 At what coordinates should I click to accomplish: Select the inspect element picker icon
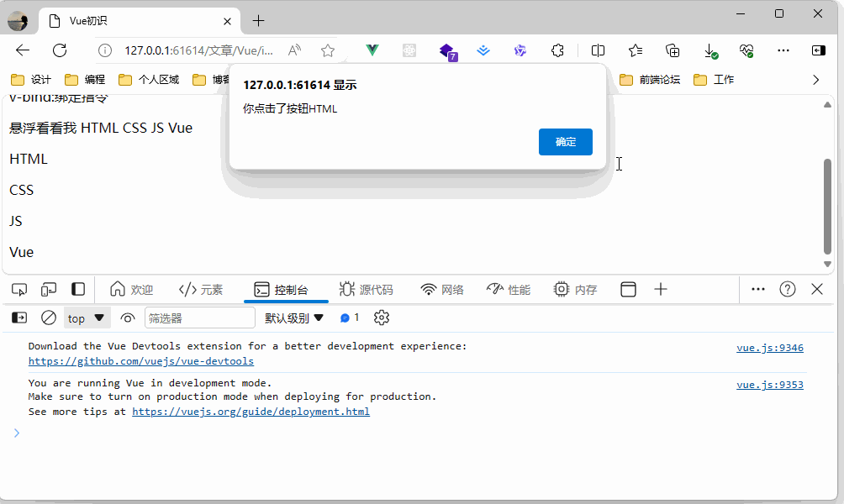coord(19,290)
